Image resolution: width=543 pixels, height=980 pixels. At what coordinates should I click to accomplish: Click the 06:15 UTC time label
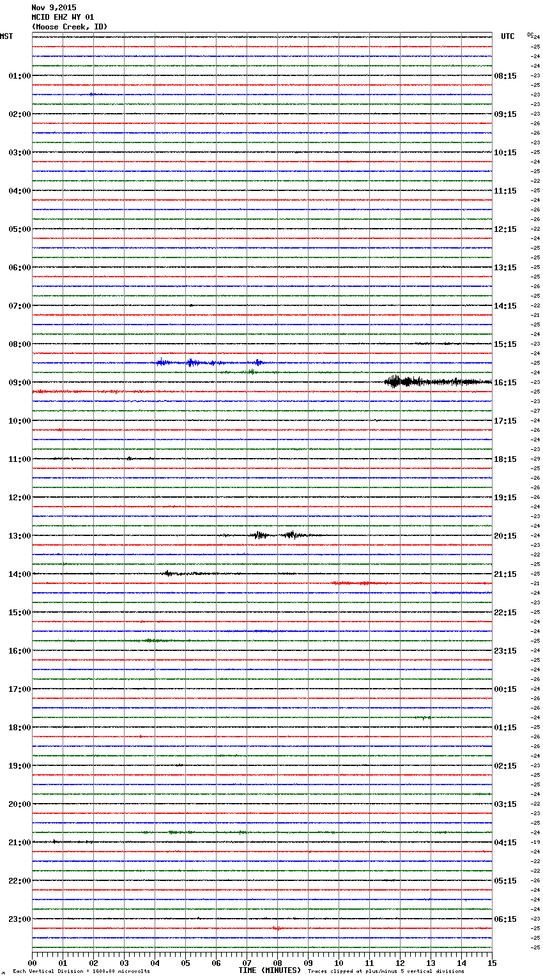pos(505,919)
